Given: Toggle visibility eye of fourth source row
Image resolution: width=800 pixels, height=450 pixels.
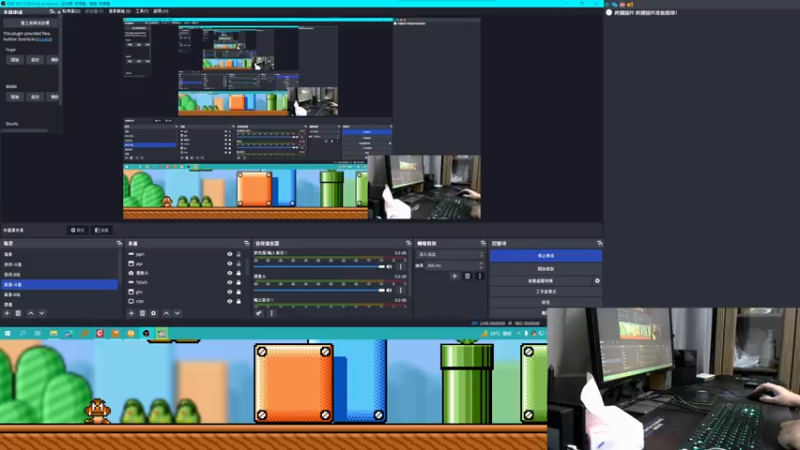Looking at the screenshot, I should [x=230, y=282].
